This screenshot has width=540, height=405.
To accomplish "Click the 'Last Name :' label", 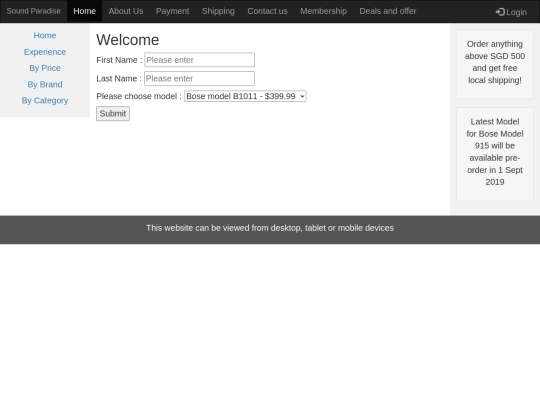I will pyautogui.click(x=119, y=79).
